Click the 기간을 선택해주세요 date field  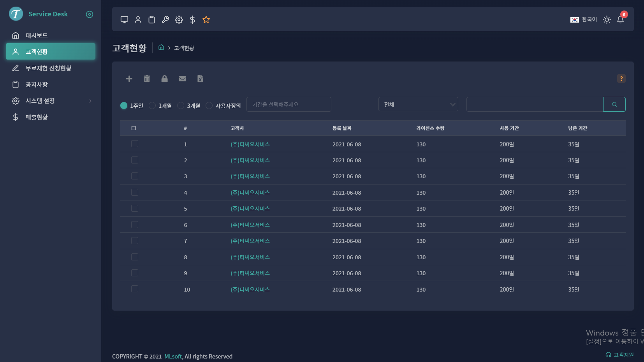pyautogui.click(x=289, y=104)
